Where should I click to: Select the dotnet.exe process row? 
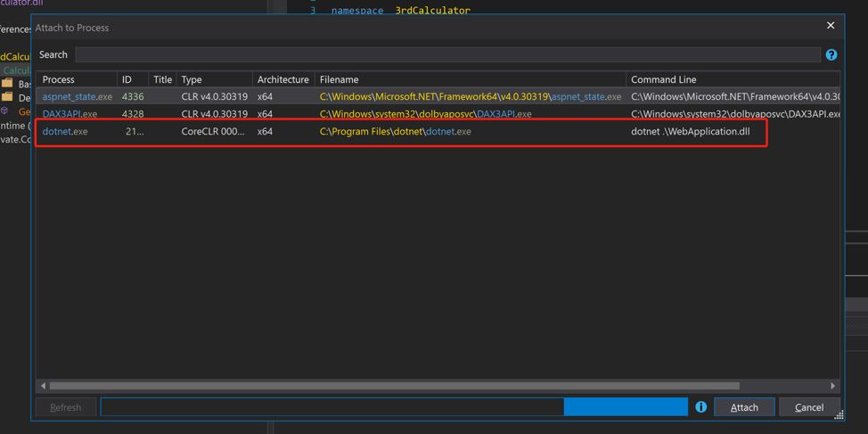(x=438, y=132)
